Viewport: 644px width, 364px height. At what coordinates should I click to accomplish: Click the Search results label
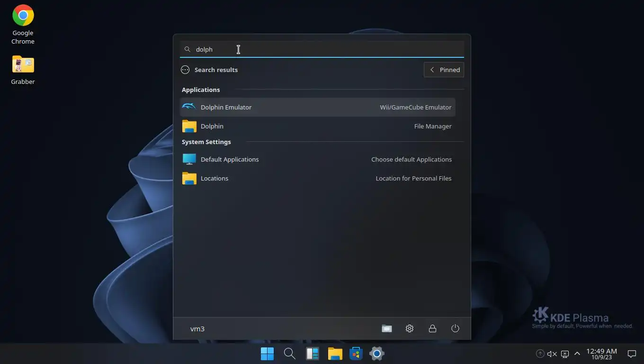click(216, 70)
